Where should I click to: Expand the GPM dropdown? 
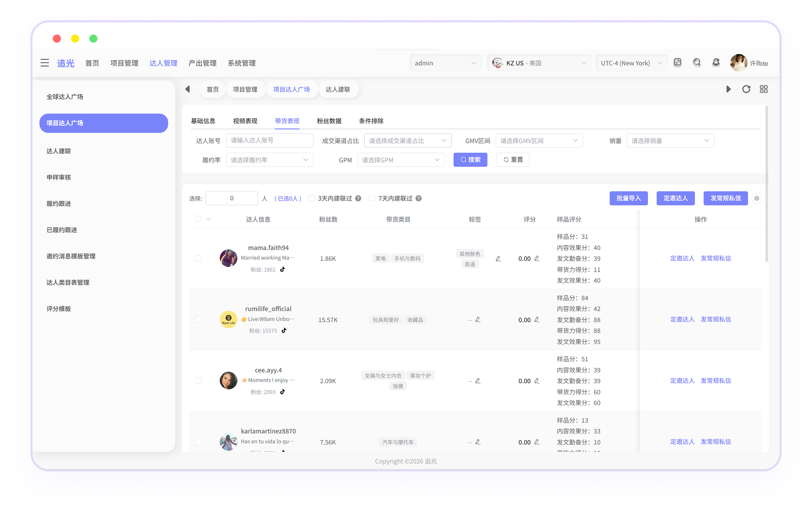click(401, 160)
